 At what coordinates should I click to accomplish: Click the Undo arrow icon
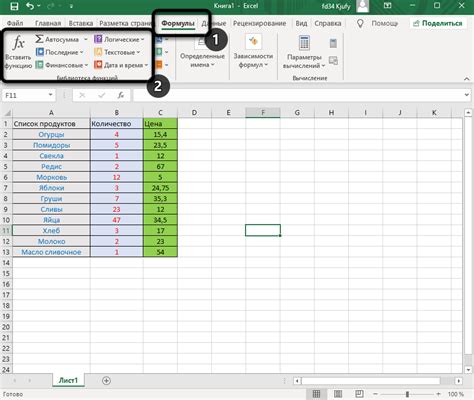[30, 6]
